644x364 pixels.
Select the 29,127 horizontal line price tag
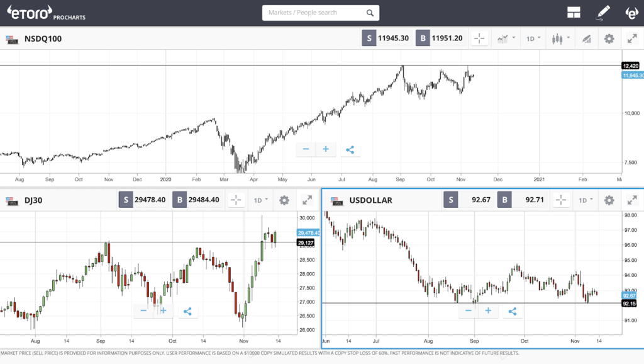pos(306,243)
